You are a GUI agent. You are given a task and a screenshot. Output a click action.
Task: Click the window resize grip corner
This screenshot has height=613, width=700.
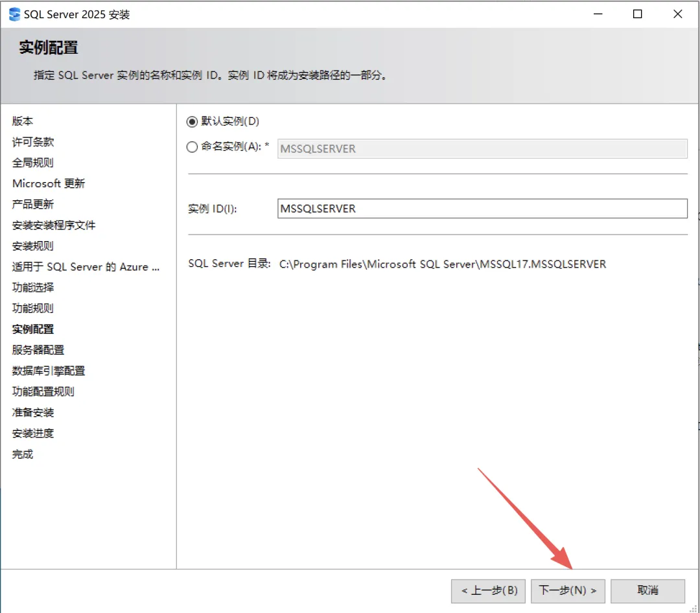[x=694, y=608]
